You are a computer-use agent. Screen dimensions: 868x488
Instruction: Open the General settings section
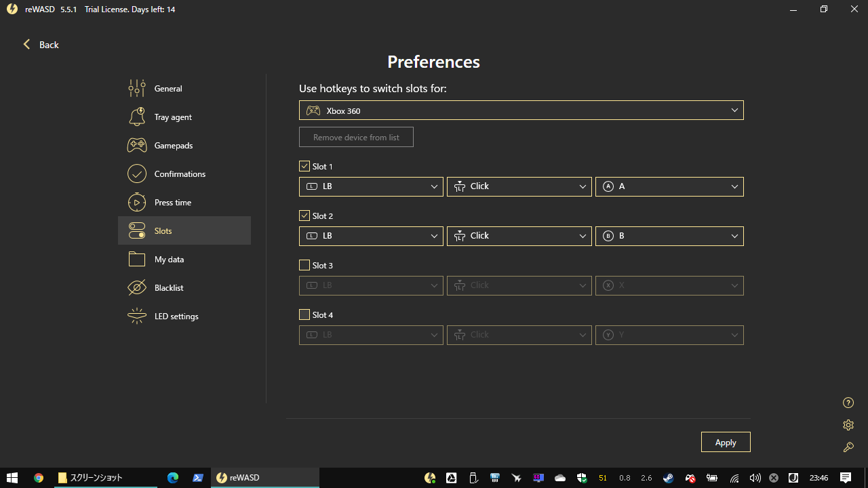coord(167,88)
